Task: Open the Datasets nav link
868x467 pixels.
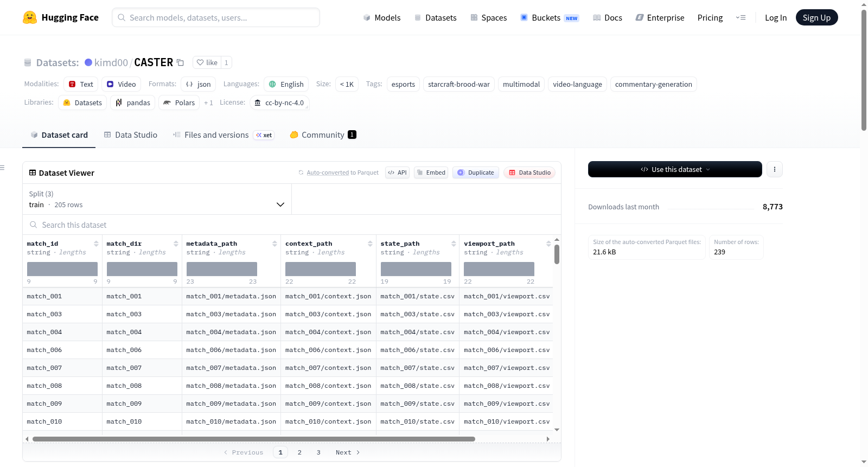Action: (435, 17)
